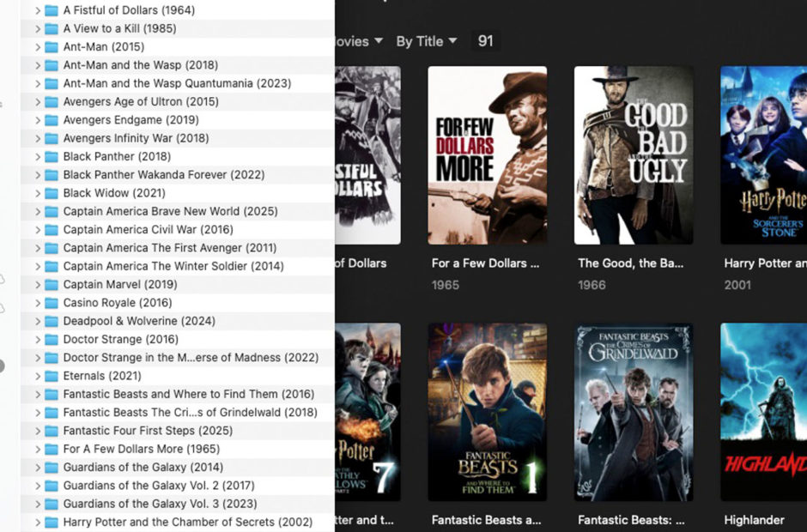
Task: Click the Harry Potter Chamber of Secrets folder icon
Action: point(52,522)
